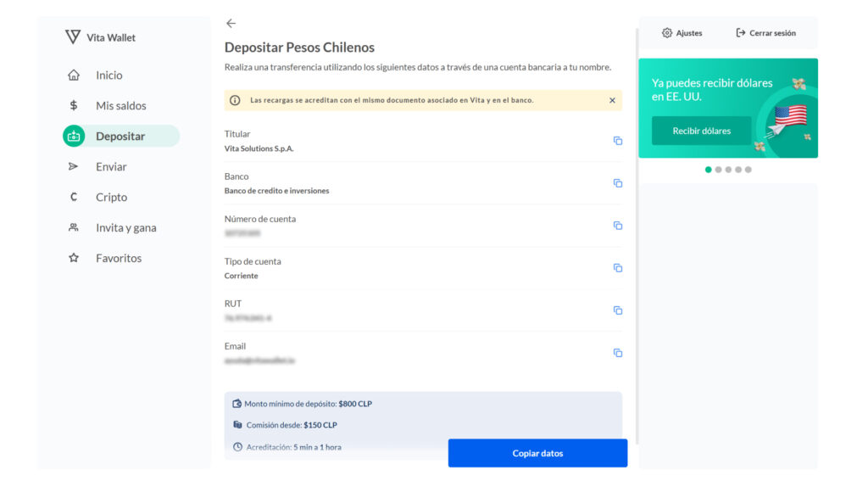Copy the RUT value

pyautogui.click(x=617, y=310)
